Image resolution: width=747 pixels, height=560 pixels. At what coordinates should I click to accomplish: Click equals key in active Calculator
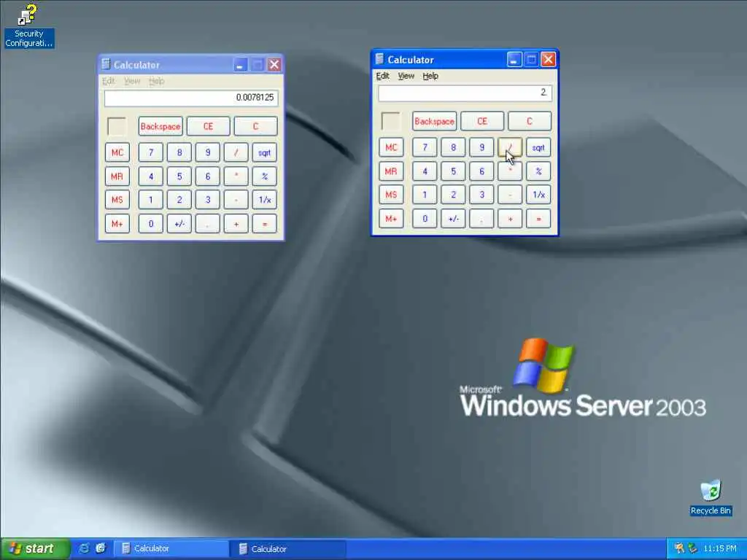(x=538, y=219)
